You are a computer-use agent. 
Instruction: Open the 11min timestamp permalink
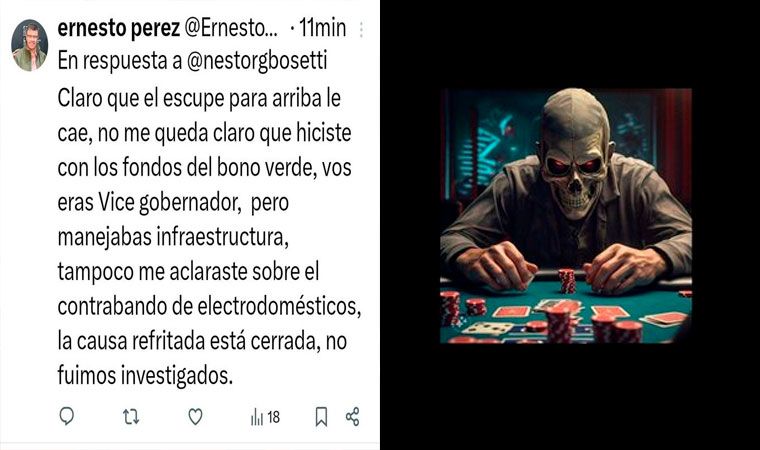pyautogui.click(x=322, y=28)
